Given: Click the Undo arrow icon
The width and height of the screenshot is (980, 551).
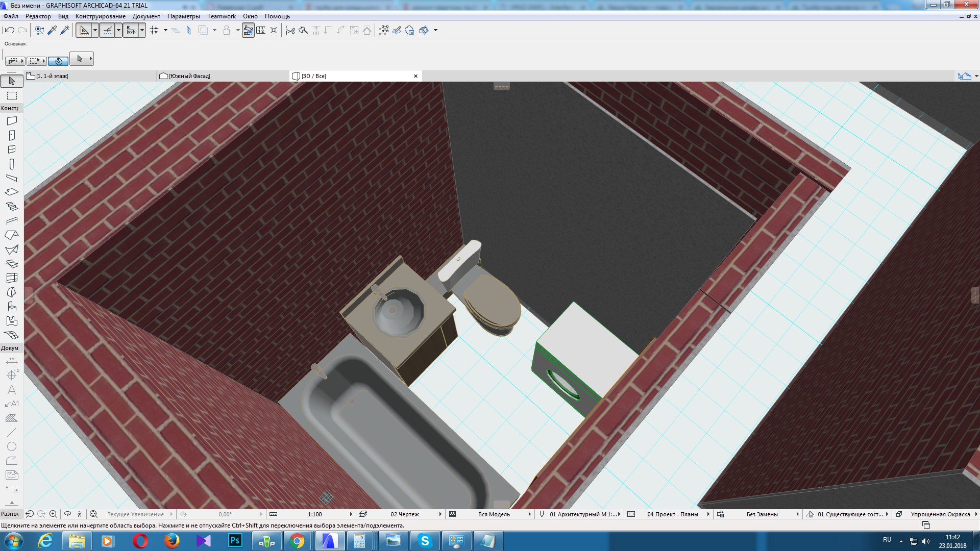Looking at the screenshot, I should pyautogui.click(x=9, y=30).
